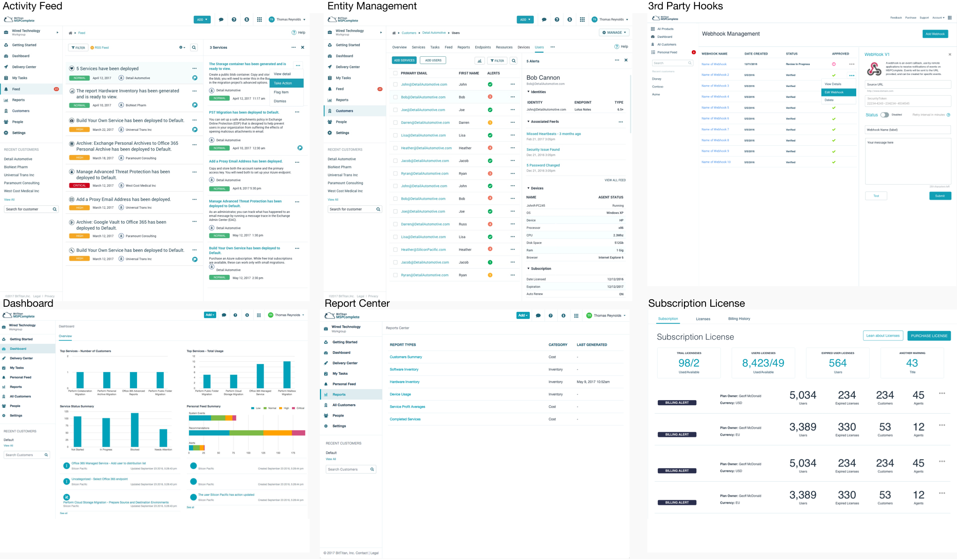
Task: Open ellipsis menu for 'Name of Webhook 2' row
Action: [x=851, y=75]
